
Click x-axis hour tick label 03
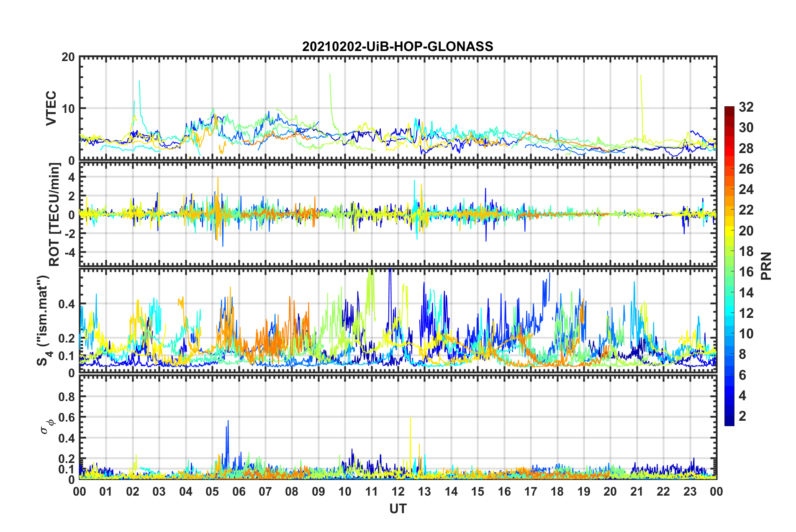click(x=159, y=491)
